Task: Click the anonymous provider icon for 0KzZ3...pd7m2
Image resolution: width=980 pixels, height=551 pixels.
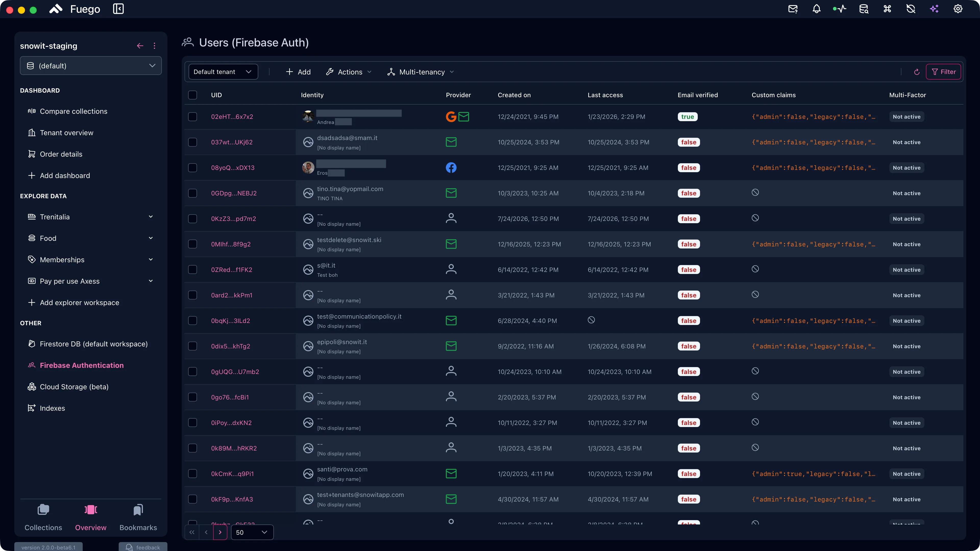Action: click(x=451, y=218)
